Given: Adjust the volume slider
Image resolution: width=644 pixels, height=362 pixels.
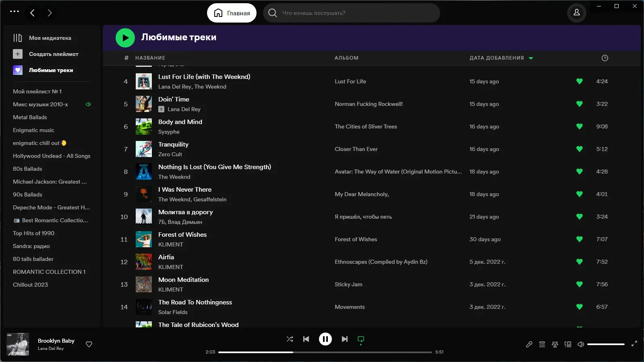Looking at the screenshot, I should (606, 344).
